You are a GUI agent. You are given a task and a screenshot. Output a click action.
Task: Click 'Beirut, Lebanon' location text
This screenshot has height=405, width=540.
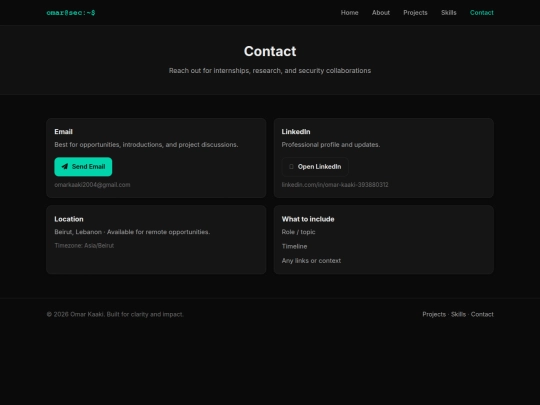pos(132,232)
